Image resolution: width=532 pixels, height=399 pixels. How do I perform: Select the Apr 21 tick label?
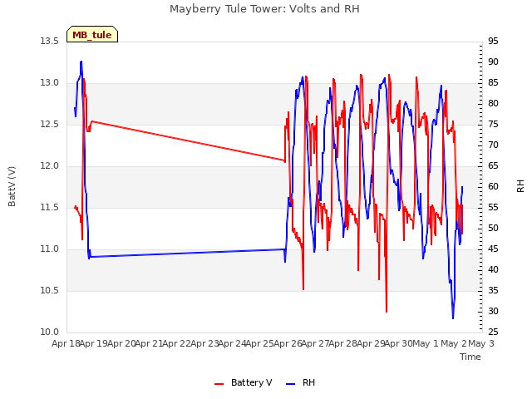click(x=150, y=343)
